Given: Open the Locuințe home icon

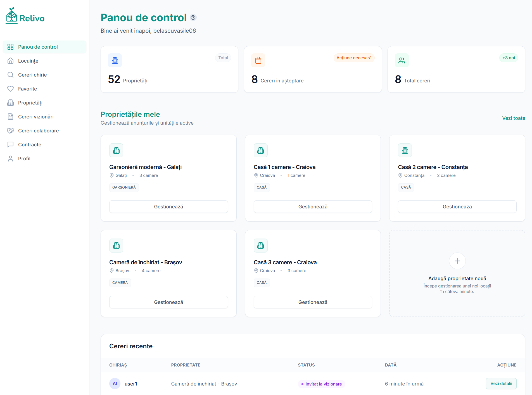Looking at the screenshot, I should [x=11, y=61].
